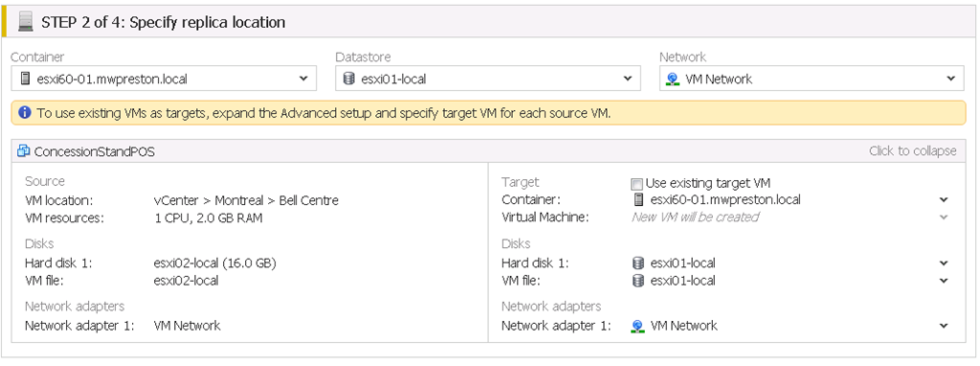This screenshot has width=980, height=366.
Task: Expand the Target VM file dropdown arrow
Action: [944, 281]
